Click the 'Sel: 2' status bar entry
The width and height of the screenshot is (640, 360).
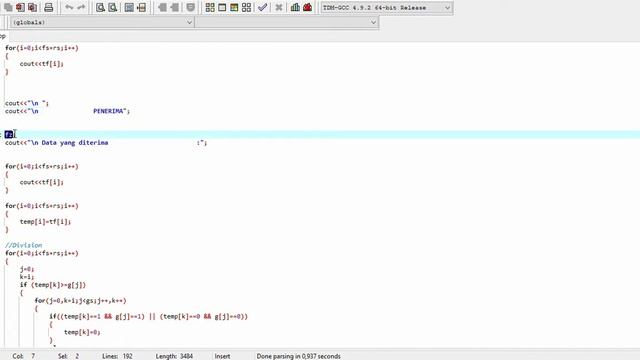[68, 356]
